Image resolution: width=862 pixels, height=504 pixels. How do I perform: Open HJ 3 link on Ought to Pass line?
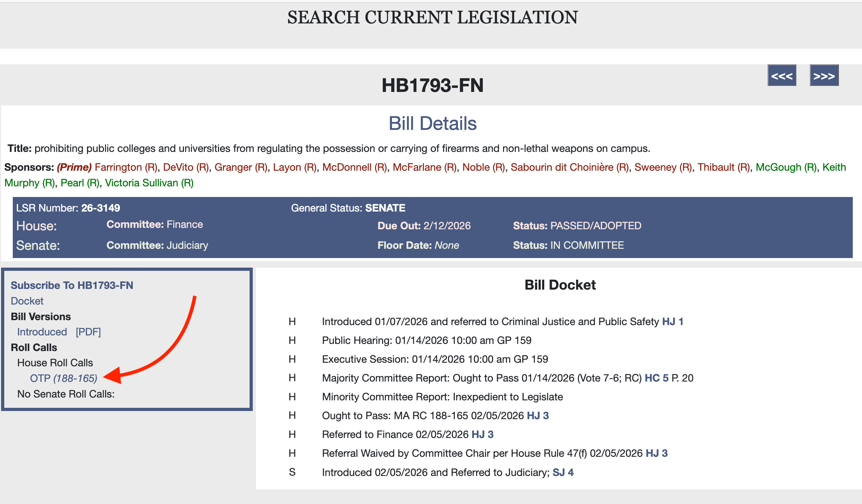tap(538, 416)
